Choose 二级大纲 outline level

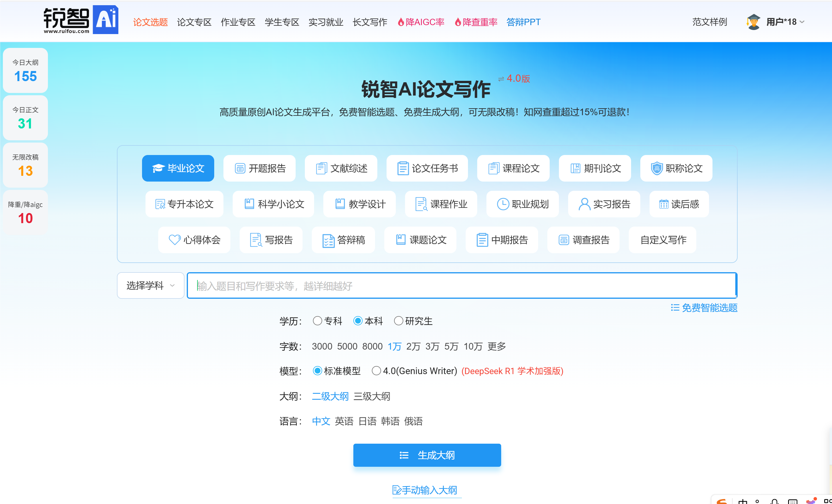[x=330, y=396]
